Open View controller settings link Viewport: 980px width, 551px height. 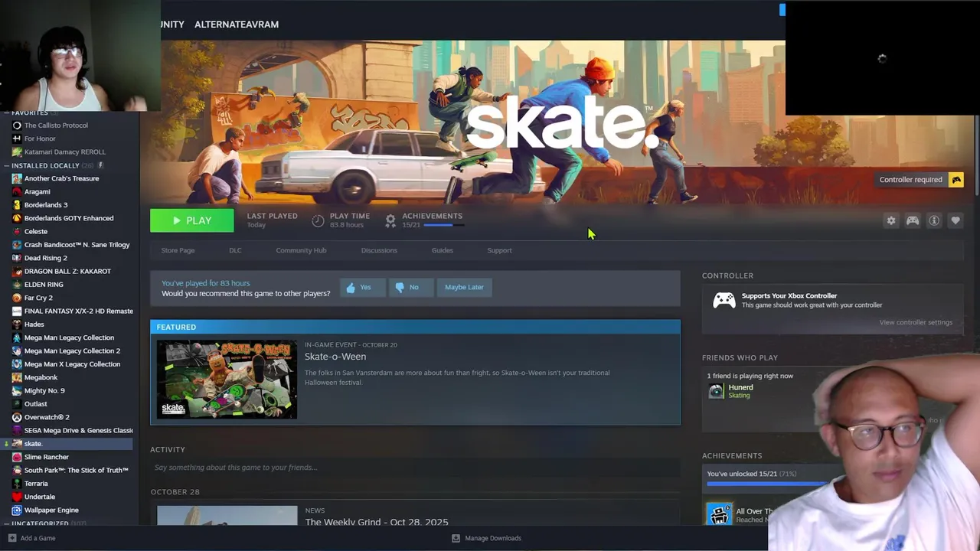click(916, 322)
